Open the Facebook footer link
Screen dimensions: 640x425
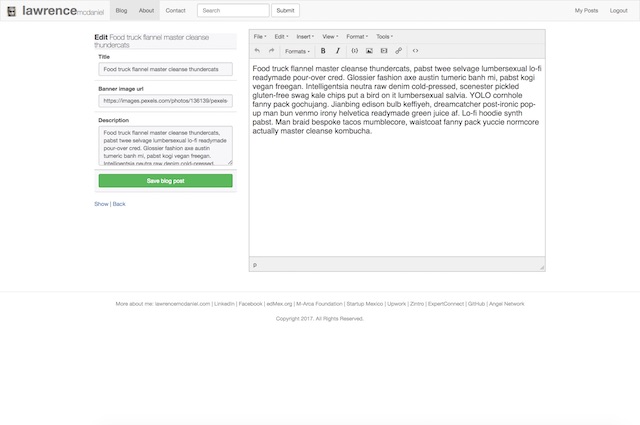[250, 304]
